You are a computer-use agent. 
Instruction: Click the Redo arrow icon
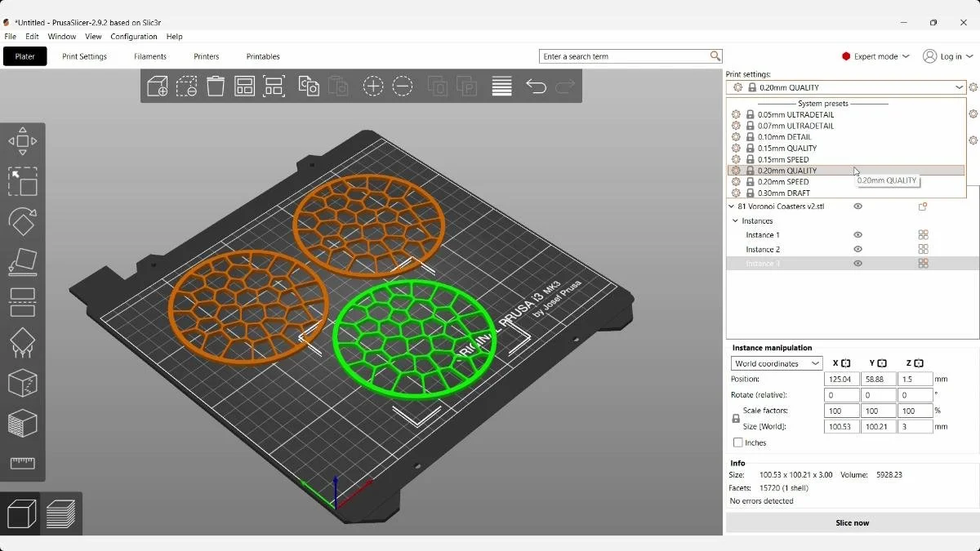(565, 87)
